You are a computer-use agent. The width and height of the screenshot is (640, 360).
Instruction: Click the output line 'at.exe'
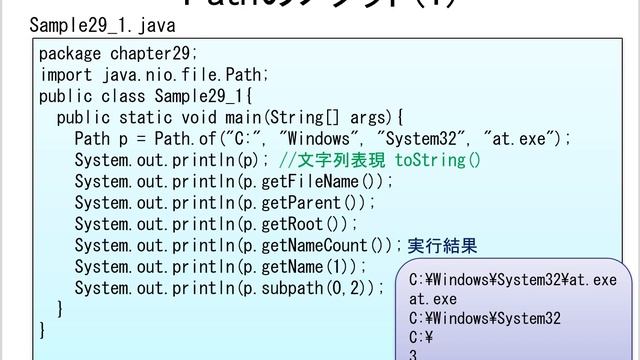(x=433, y=299)
